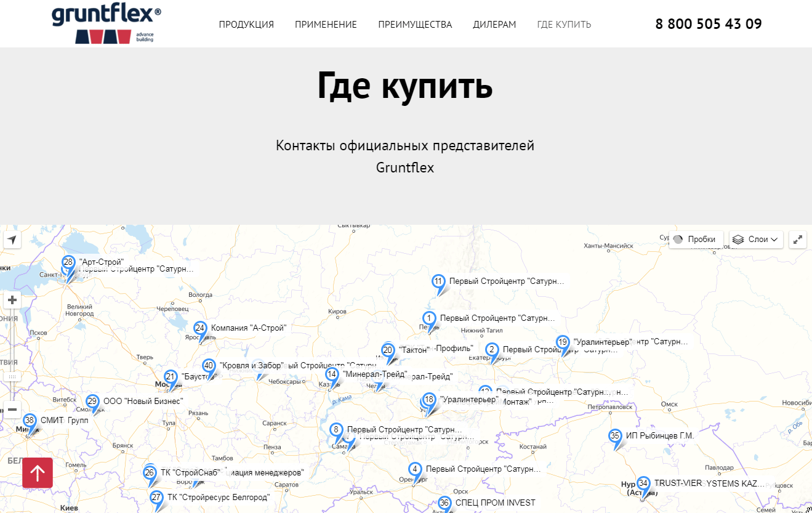Viewport: 812px width, 513px height.
Task: Click the "Тактон" map label
Action: (414, 350)
